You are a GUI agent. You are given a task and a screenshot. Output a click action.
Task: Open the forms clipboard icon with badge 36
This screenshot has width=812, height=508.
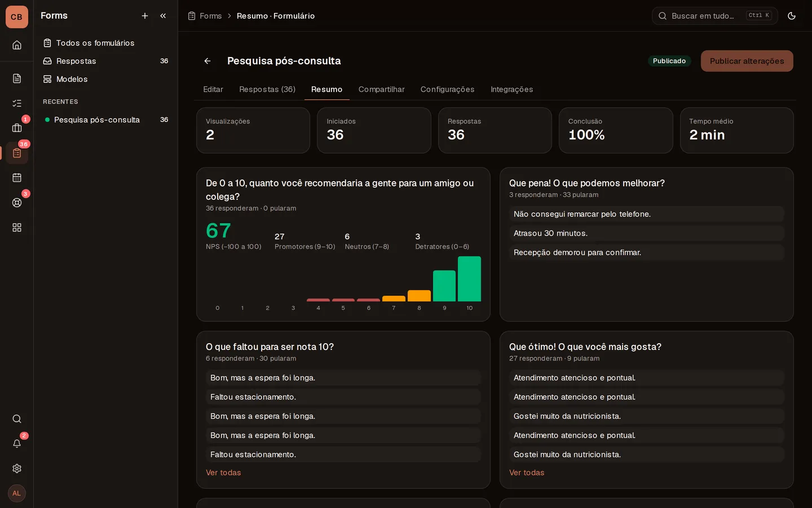pyautogui.click(x=17, y=153)
